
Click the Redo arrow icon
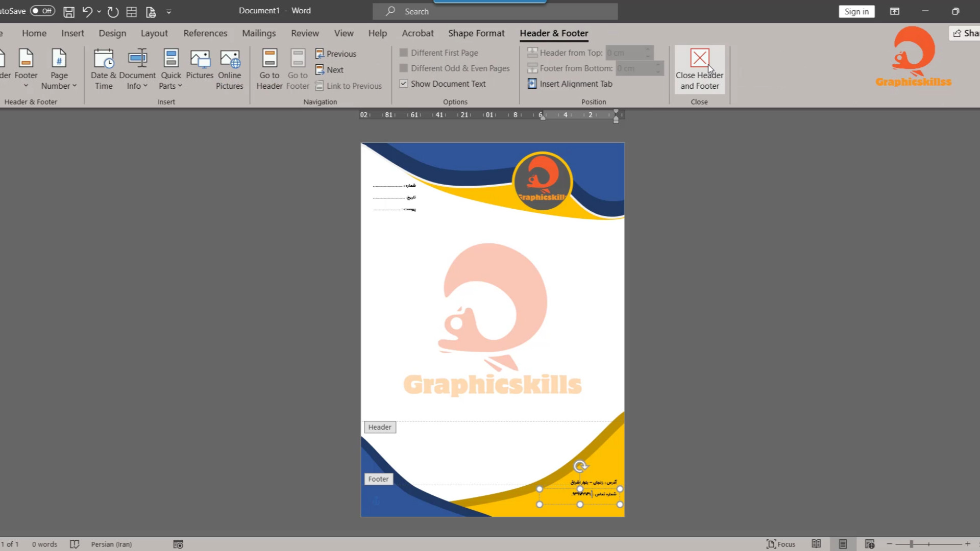click(x=113, y=11)
